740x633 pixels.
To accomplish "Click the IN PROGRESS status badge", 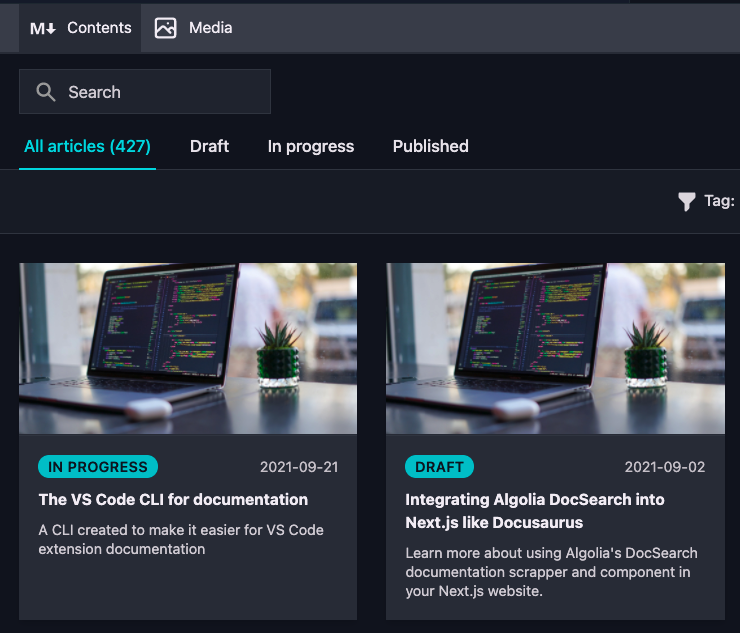I will point(98,467).
